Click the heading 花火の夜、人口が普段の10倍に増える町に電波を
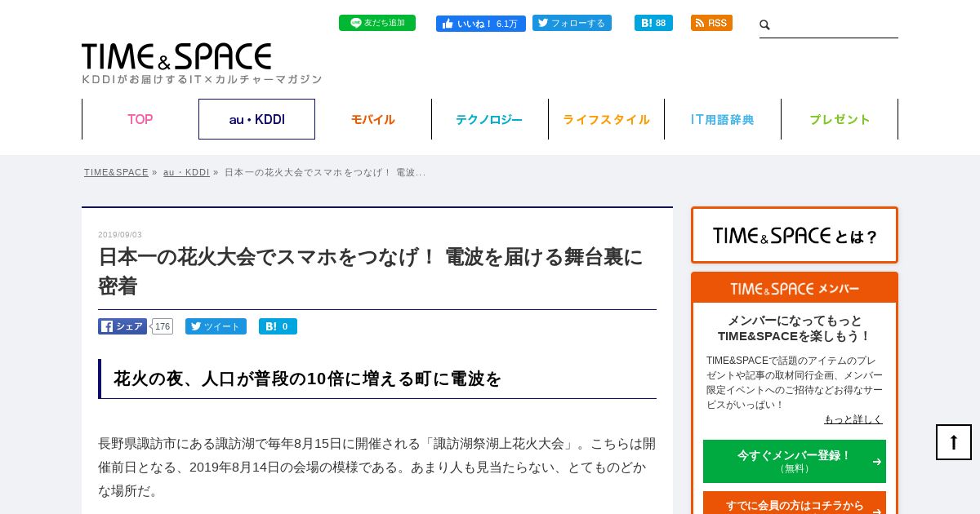Image resolution: width=980 pixels, height=514 pixels. [x=307, y=379]
